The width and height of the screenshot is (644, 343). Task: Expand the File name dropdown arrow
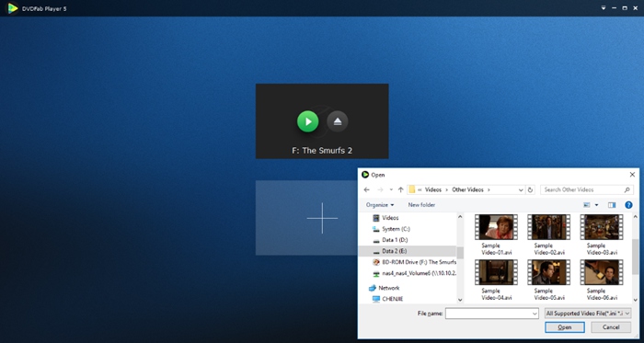[535, 314]
